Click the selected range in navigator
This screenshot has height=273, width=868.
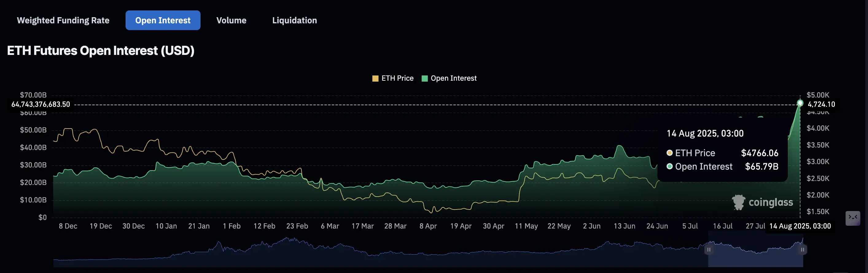point(755,250)
